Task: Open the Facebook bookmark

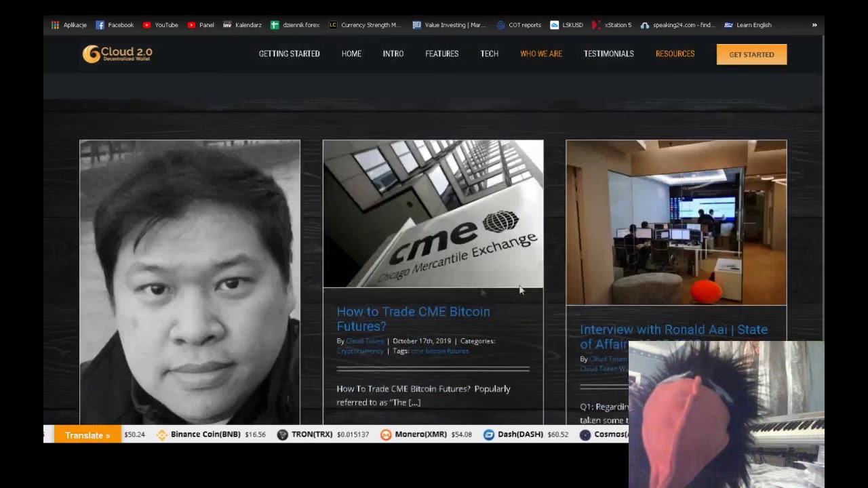Action: click(115, 25)
